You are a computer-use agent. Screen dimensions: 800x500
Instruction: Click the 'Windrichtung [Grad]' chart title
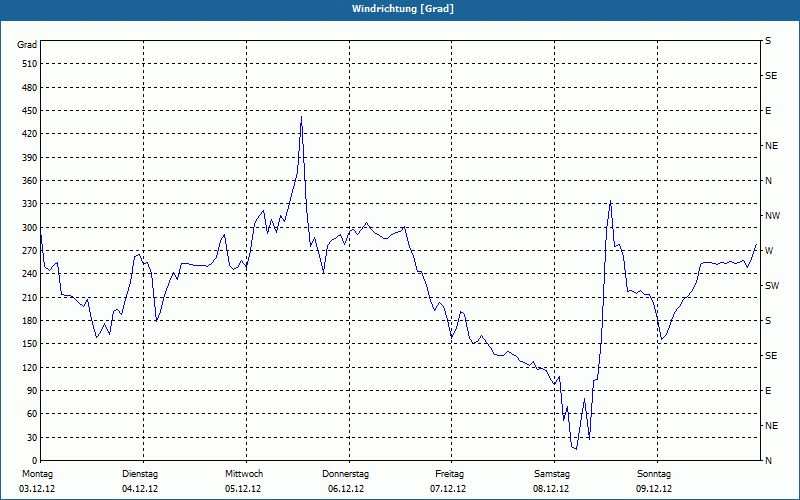coord(403,9)
